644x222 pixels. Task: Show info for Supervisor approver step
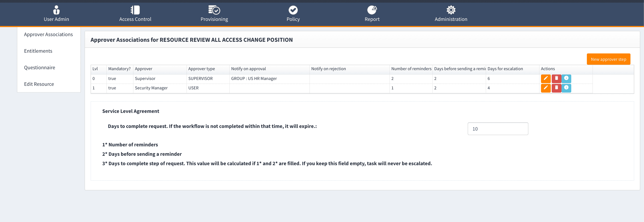point(566,79)
